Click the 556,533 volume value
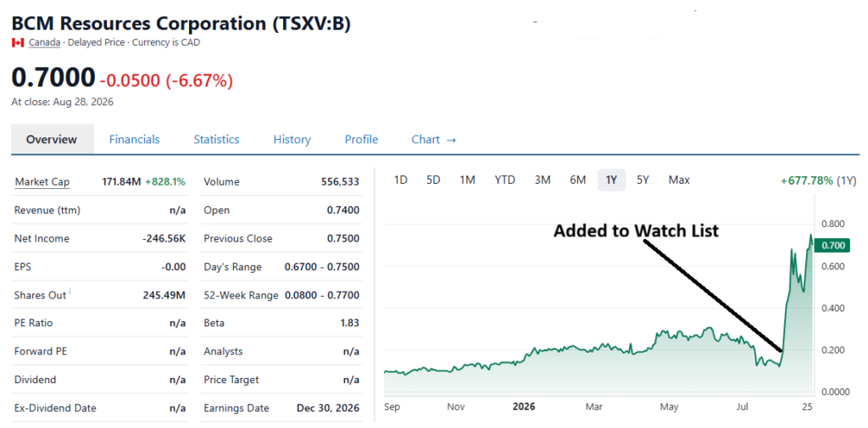 (x=340, y=181)
